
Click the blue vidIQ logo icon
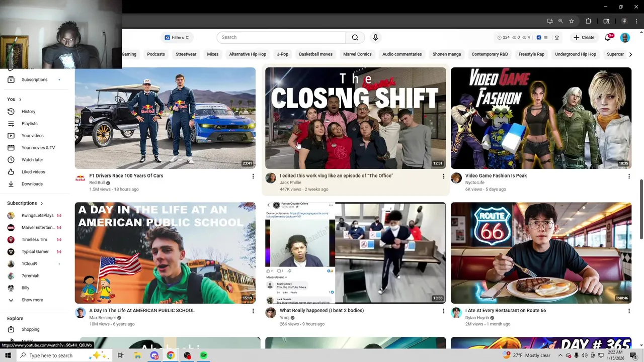click(x=539, y=38)
